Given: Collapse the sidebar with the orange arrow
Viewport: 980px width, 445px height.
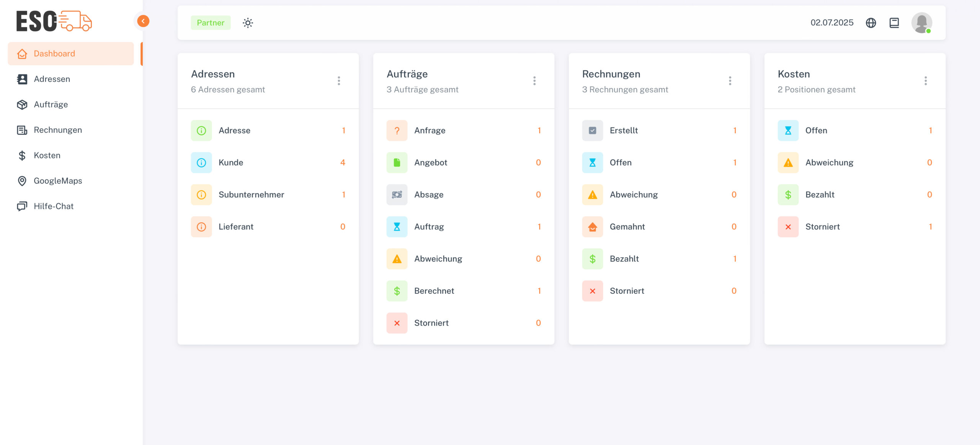Looking at the screenshot, I should [143, 21].
